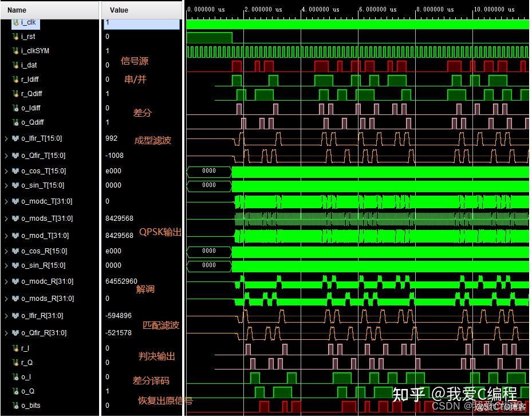Click the i_clkSYM signal icon
This screenshot has width=532, height=417.
pyautogui.click(x=15, y=51)
